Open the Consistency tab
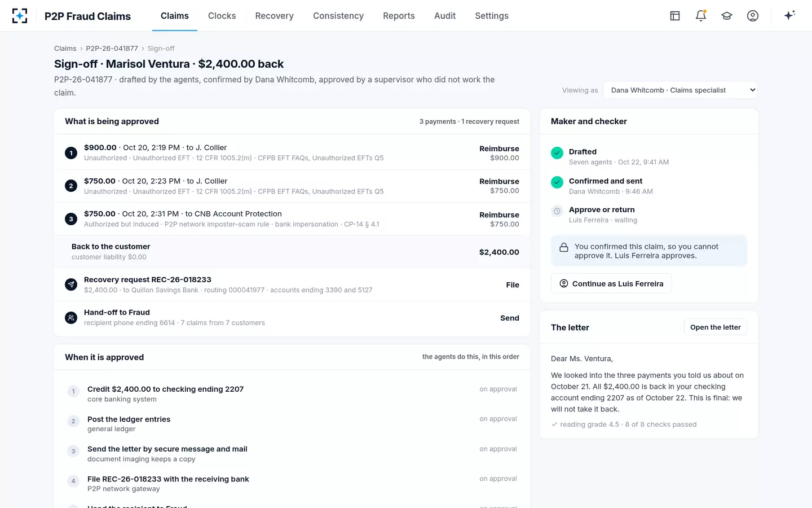Image resolution: width=812 pixels, height=508 pixels. [x=338, y=16]
